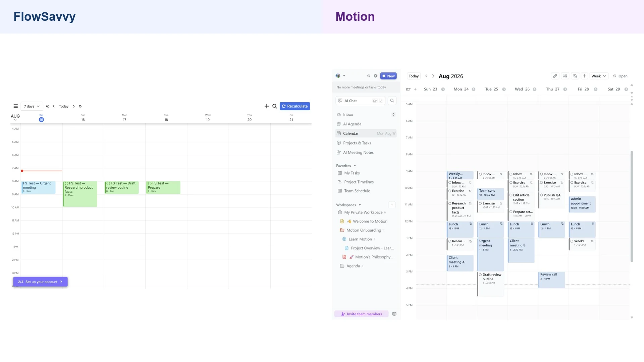Image resolution: width=644 pixels, height=362 pixels.
Task: Open the Week view dropdown
Action: pos(599,76)
